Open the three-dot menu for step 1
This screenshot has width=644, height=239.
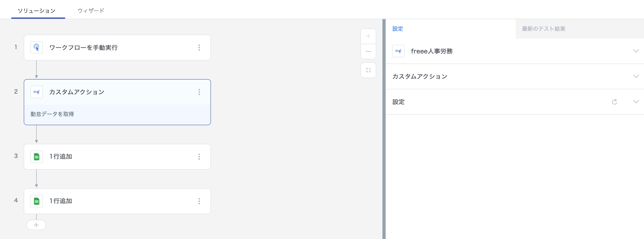click(199, 48)
